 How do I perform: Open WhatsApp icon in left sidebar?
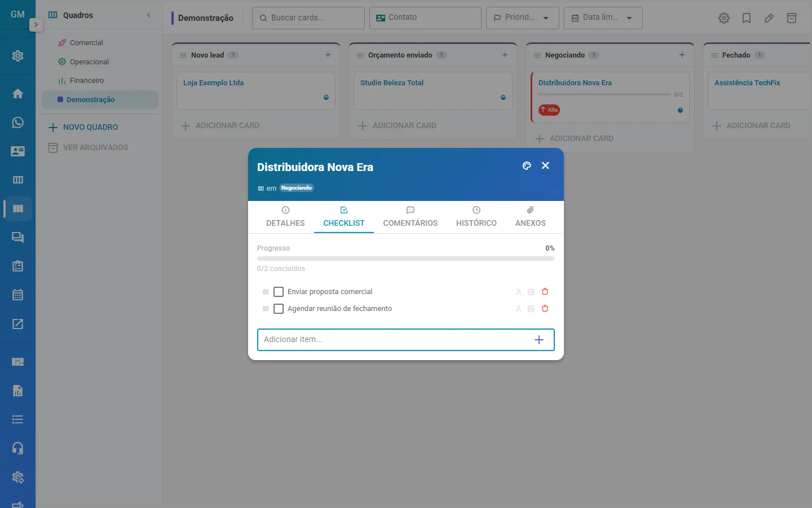(x=17, y=122)
